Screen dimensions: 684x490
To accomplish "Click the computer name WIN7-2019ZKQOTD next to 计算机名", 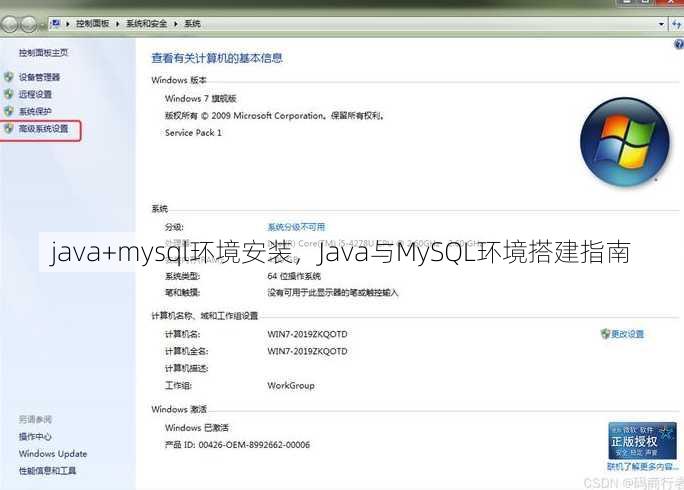I will click(307, 334).
